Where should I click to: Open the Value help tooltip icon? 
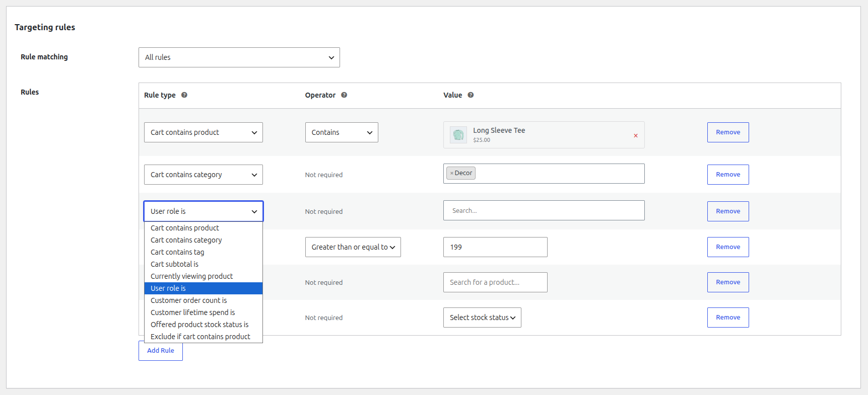click(x=471, y=95)
